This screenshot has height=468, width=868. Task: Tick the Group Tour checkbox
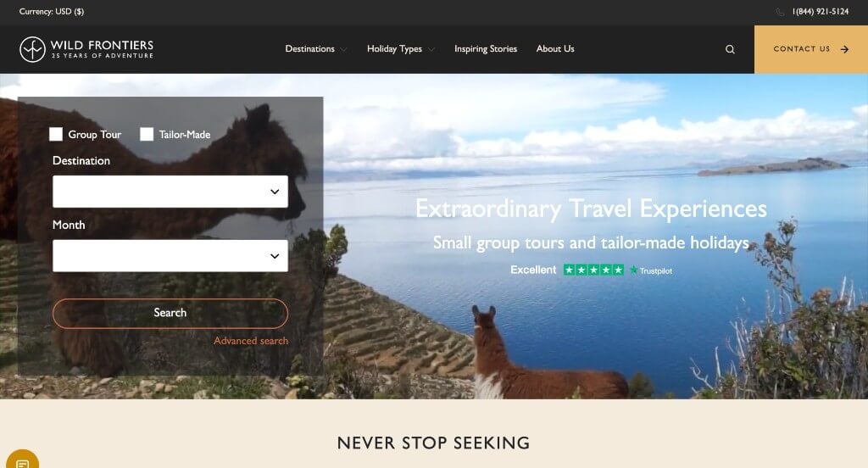tap(56, 134)
